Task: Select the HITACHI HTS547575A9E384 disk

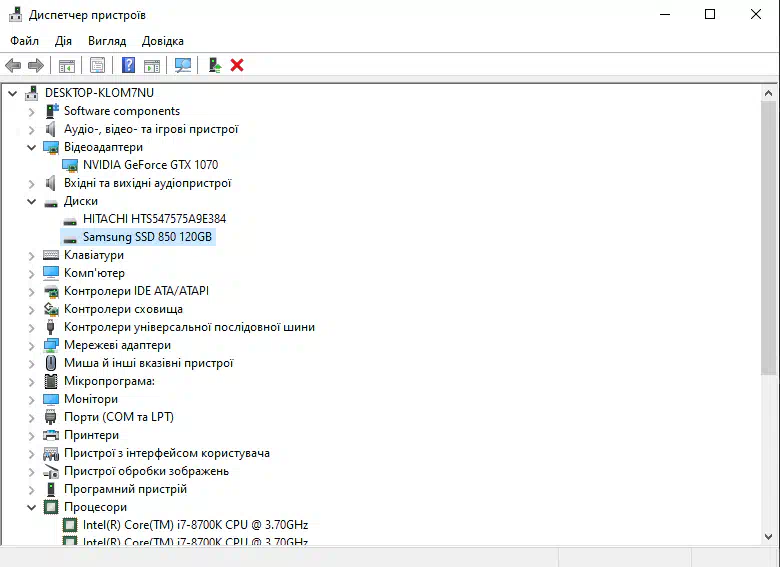Action: click(154, 219)
